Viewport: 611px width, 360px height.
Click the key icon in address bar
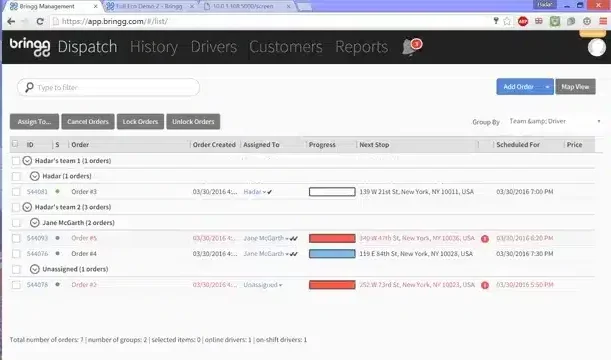[x=496, y=21]
